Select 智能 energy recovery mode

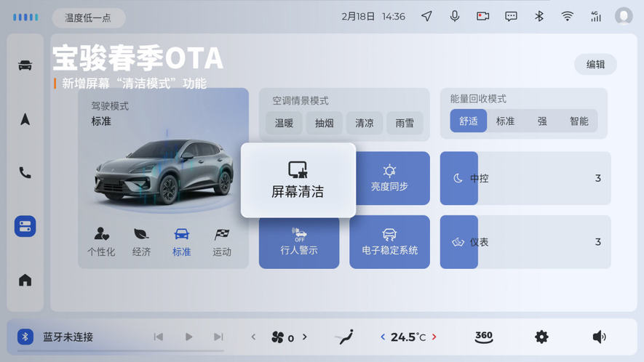579,121
